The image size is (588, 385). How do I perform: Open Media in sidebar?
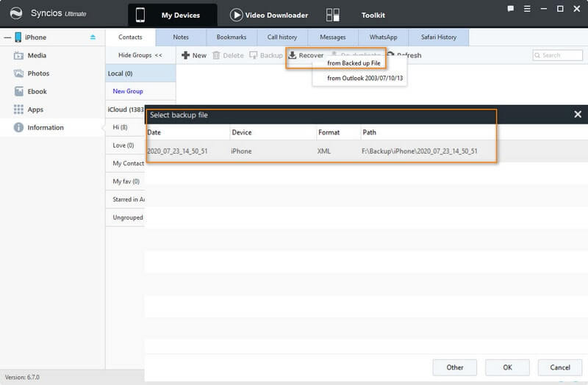click(37, 56)
